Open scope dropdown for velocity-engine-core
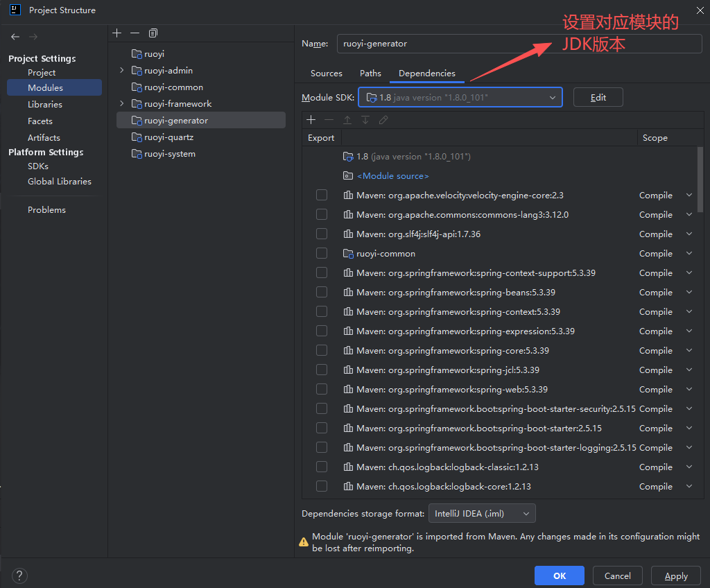 tap(689, 196)
